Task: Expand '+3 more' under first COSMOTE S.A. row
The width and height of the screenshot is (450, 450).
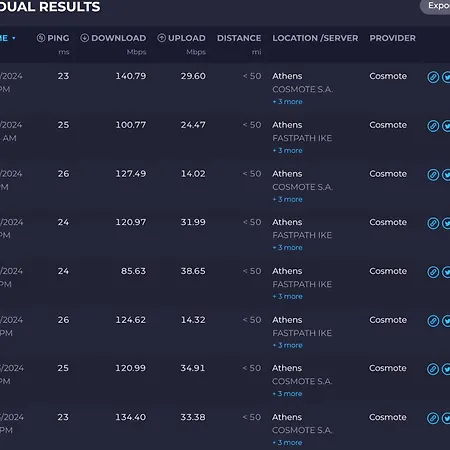Action: pos(287,102)
